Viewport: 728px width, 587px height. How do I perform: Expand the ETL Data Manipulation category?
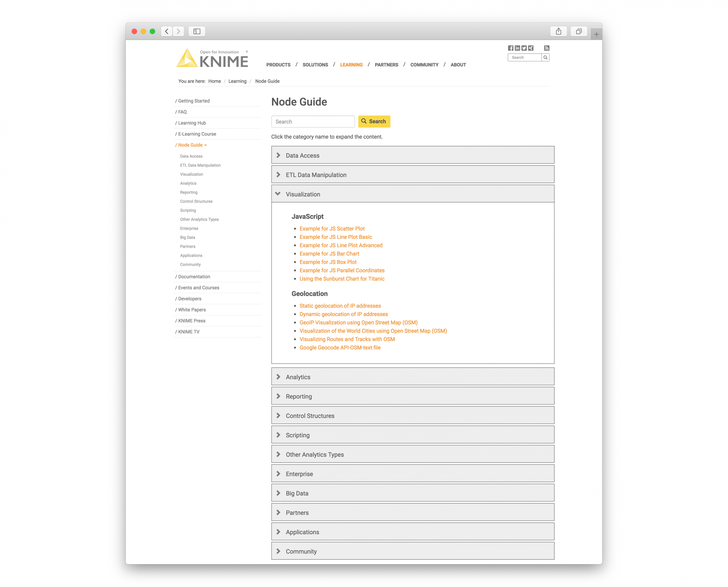pyautogui.click(x=412, y=174)
